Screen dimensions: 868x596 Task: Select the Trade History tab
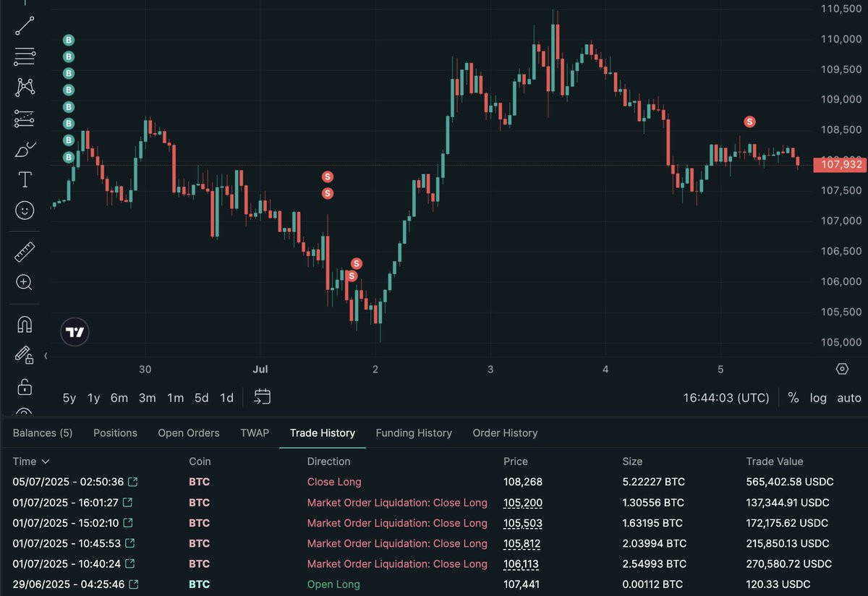[x=323, y=433]
